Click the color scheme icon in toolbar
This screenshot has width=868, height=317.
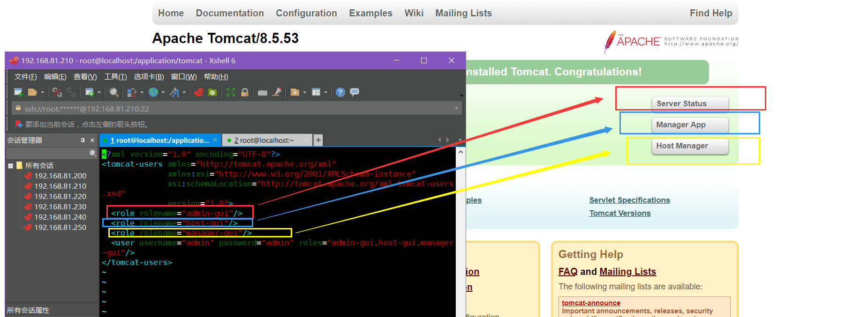click(132, 92)
